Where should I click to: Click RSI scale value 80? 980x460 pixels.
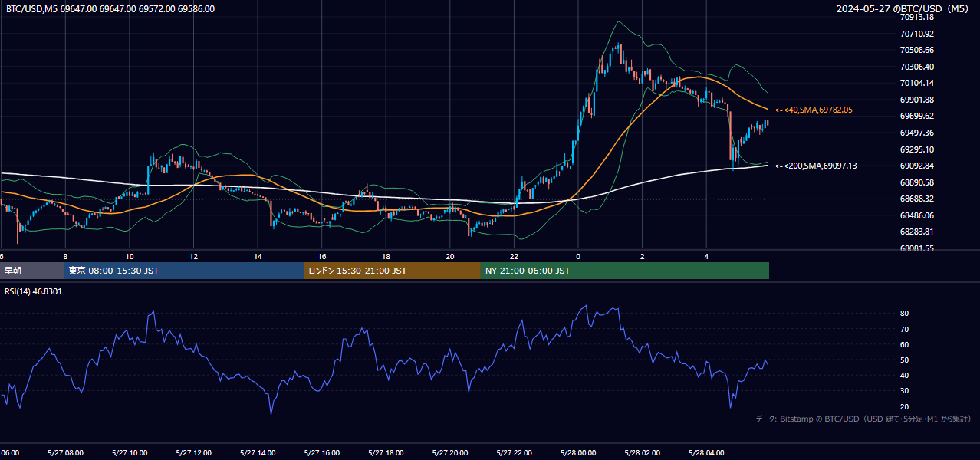pyautogui.click(x=905, y=314)
